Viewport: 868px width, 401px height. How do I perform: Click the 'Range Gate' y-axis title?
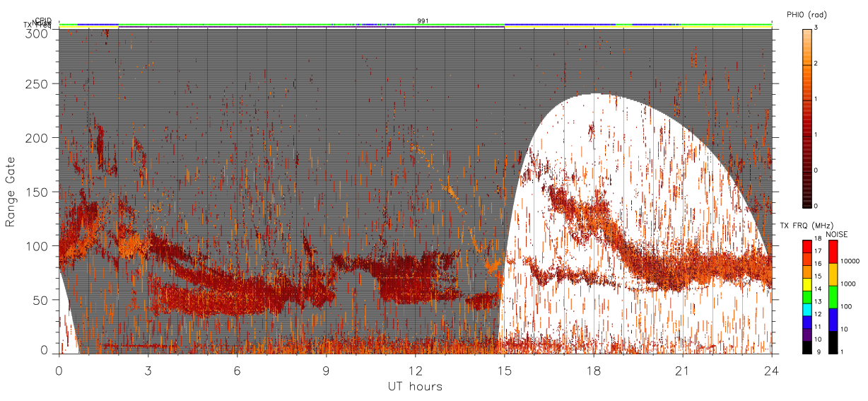pos(11,192)
